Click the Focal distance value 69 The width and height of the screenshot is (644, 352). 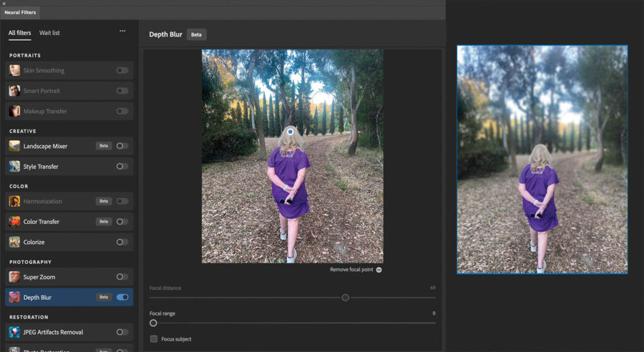point(433,288)
